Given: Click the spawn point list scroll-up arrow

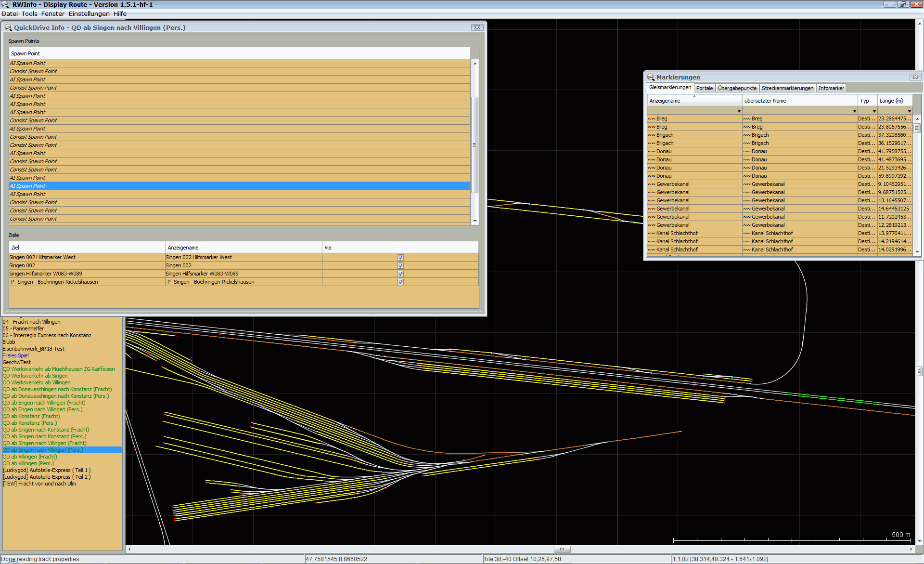Looking at the screenshot, I should click(475, 63).
